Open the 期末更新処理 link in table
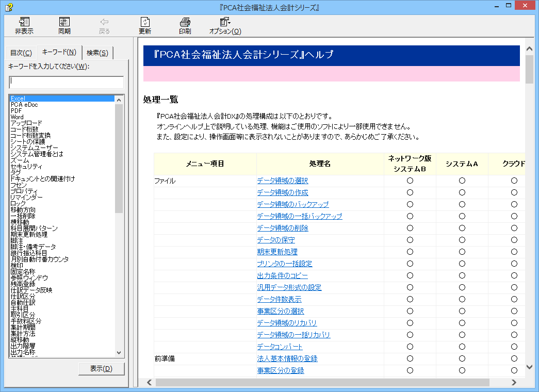The image size is (539, 392). 277,252
